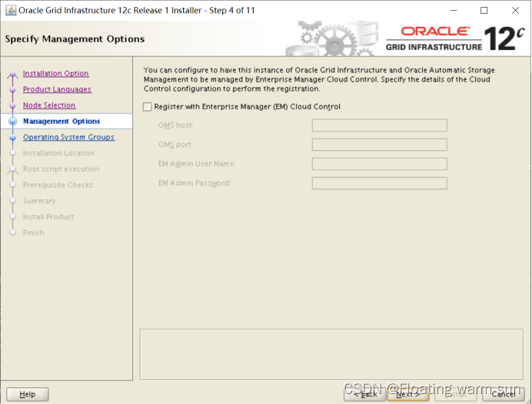Click the Back button
This screenshot has height=404, width=532.
(364, 394)
